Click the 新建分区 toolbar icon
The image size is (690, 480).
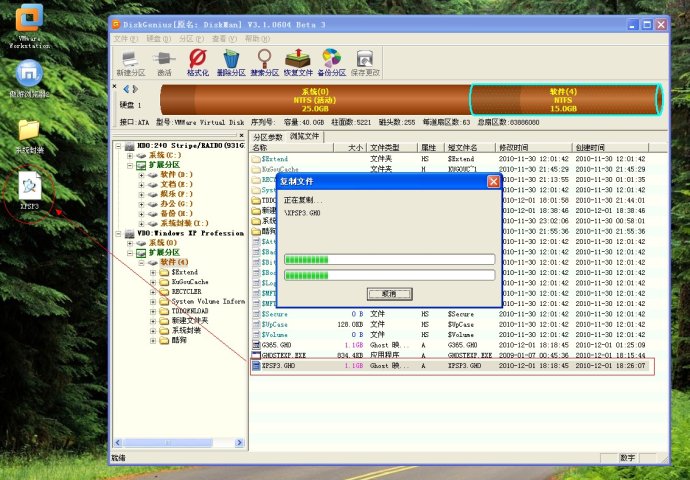click(x=131, y=62)
